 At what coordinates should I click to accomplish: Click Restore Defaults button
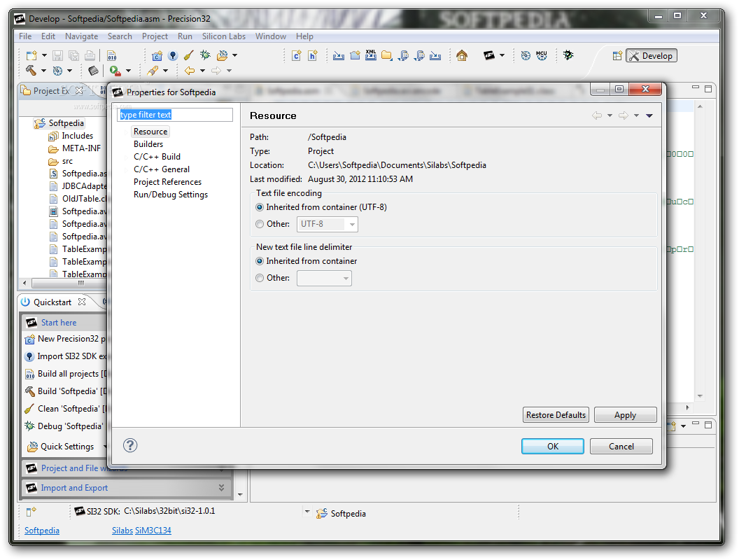pos(556,415)
